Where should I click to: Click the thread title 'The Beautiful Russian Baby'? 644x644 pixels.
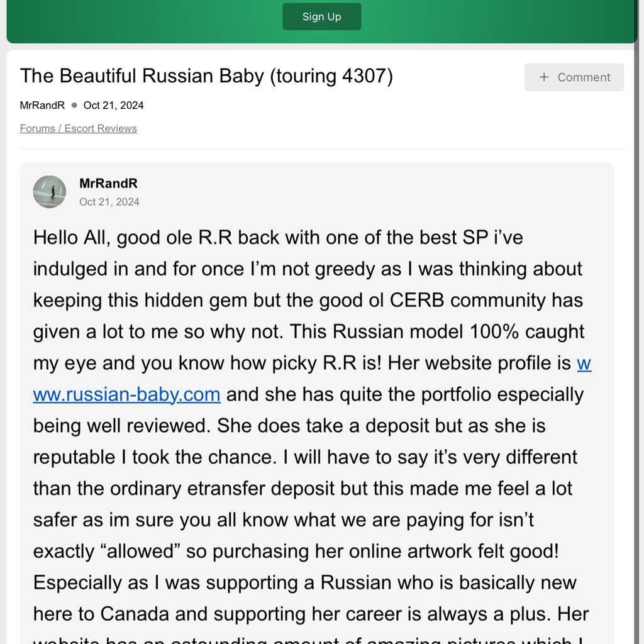(142, 76)
